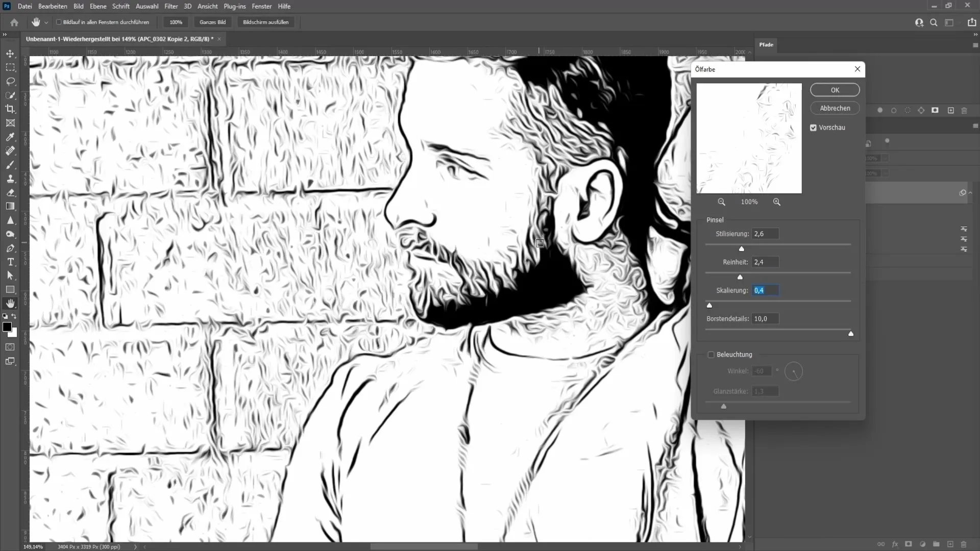Click the Zoom in button in Ölfarbe
This screenshot has width=980, height=551.
point(777,202)
